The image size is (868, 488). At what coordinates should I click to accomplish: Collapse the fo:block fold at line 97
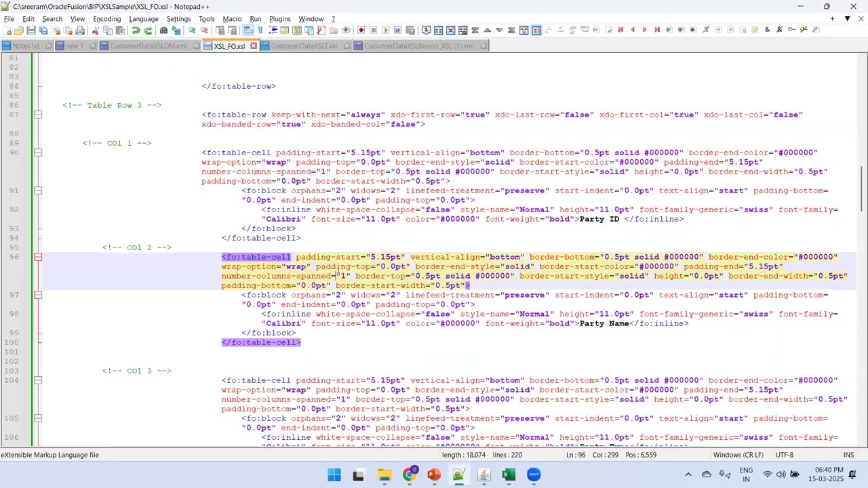click(x=38, y=295)
